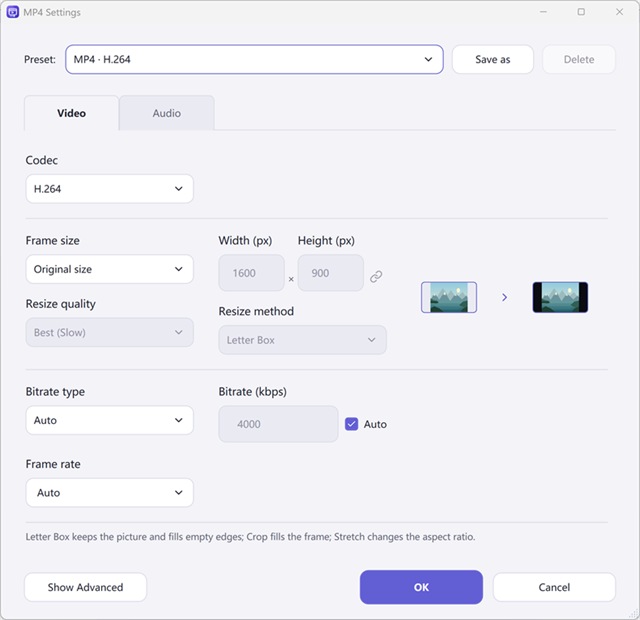Expand the Bitrate type dropdown
640x620 pixels.
109,420
